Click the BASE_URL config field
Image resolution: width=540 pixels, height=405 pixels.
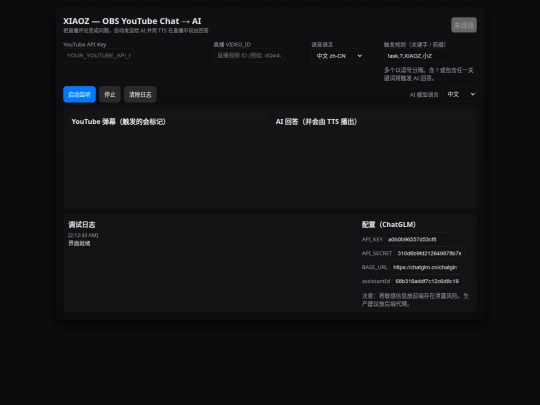click(x=425, y=267)
